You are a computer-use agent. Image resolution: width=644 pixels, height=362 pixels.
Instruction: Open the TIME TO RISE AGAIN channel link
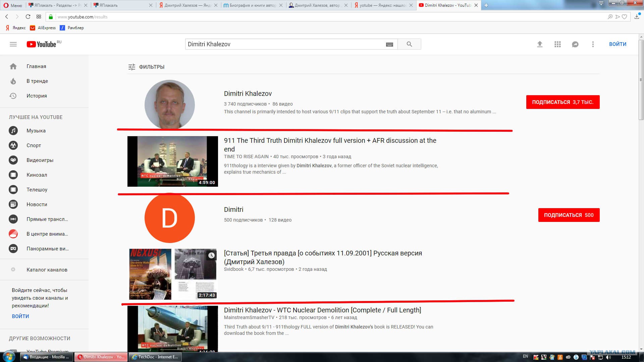(246, 157)
